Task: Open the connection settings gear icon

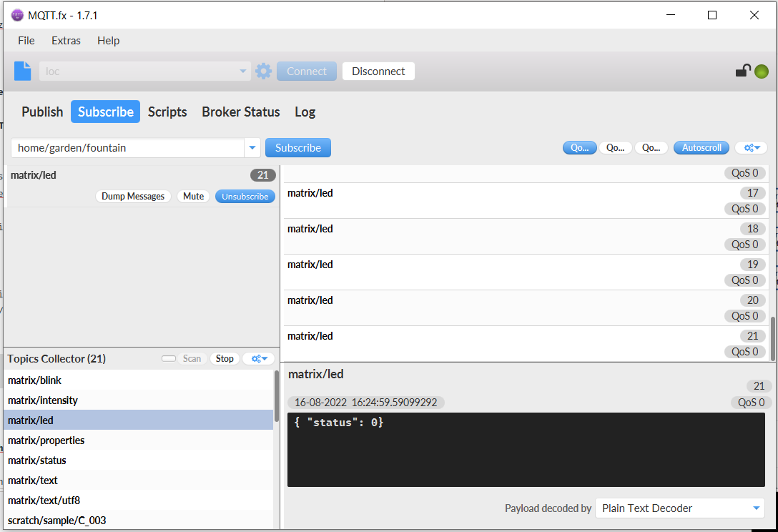Action: pos(263,71)
